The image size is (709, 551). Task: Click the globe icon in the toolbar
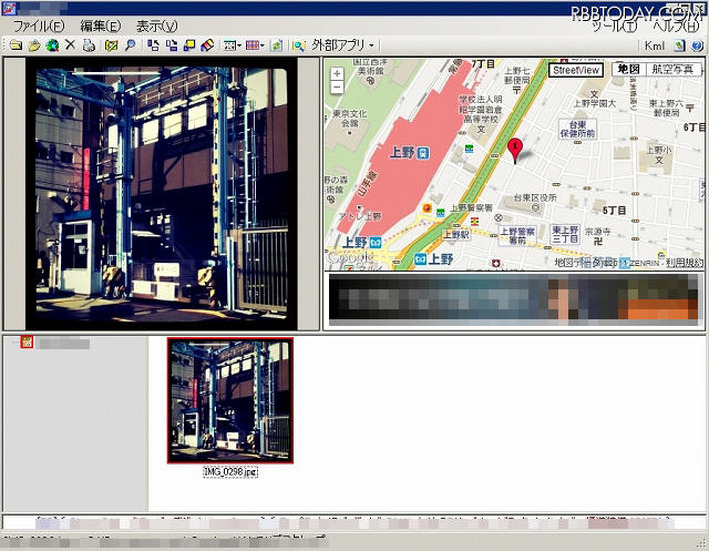coord(52,45)
